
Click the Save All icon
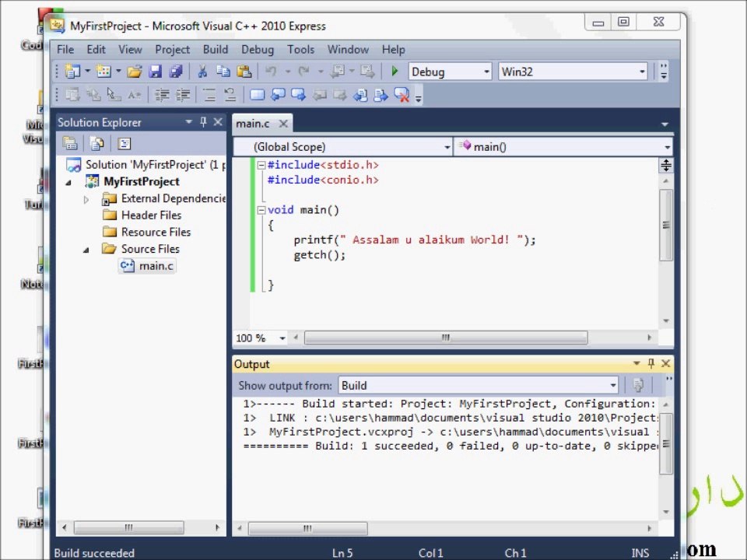point(176,72)
